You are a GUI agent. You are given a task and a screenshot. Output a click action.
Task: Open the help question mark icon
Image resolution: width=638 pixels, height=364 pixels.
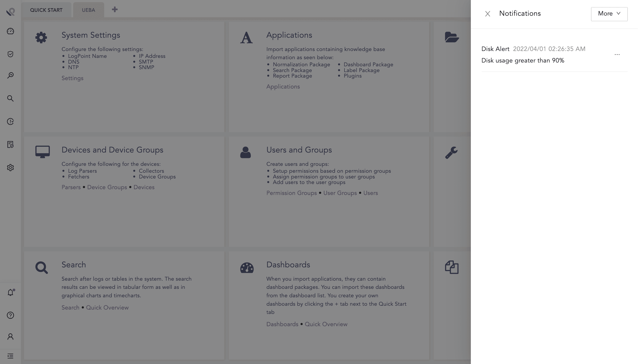[10, 315]
